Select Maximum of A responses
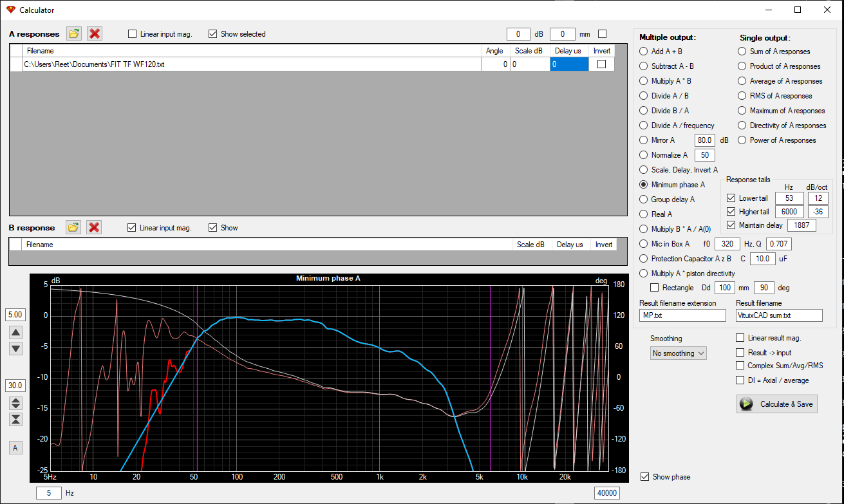 742,111
